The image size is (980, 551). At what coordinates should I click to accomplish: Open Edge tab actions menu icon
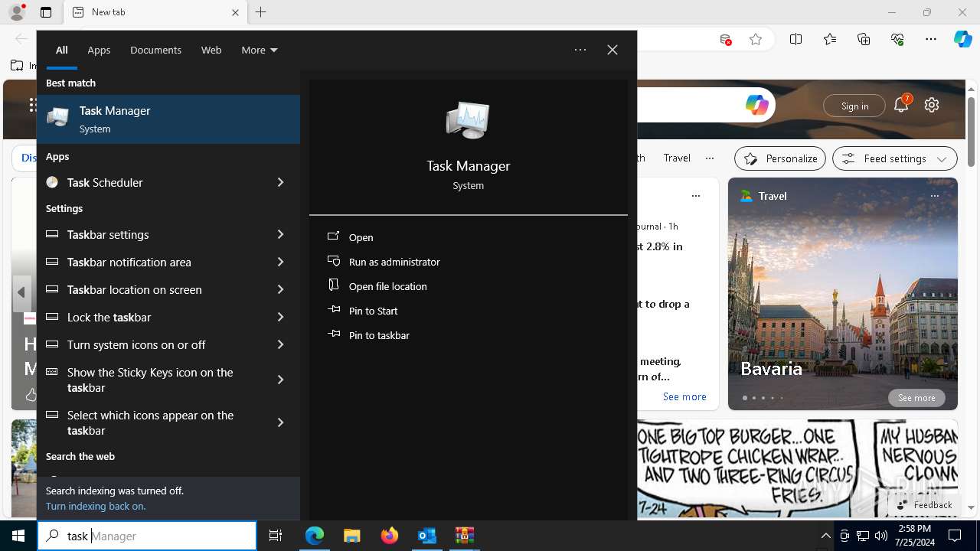pos(46,12)
